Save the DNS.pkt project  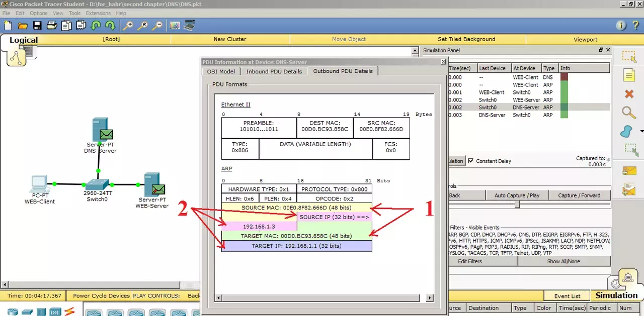coord(37,26)
